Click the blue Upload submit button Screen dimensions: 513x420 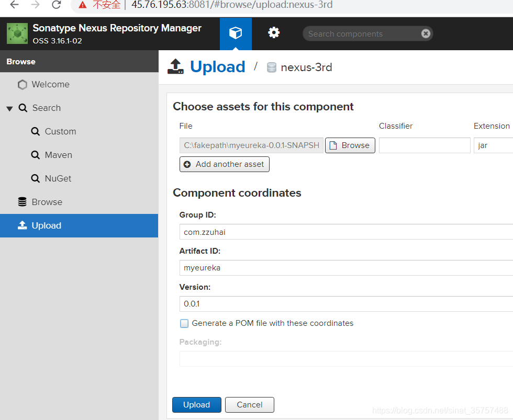197,405
